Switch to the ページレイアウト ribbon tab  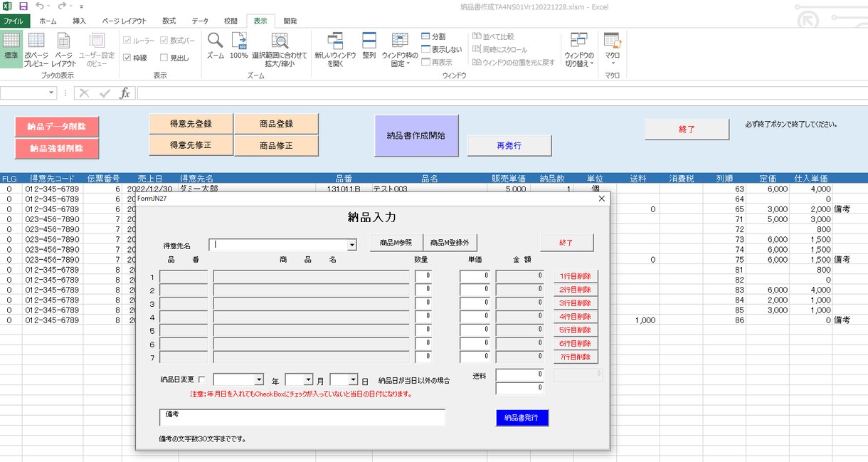pyautogui.click(x=125, y=21)
